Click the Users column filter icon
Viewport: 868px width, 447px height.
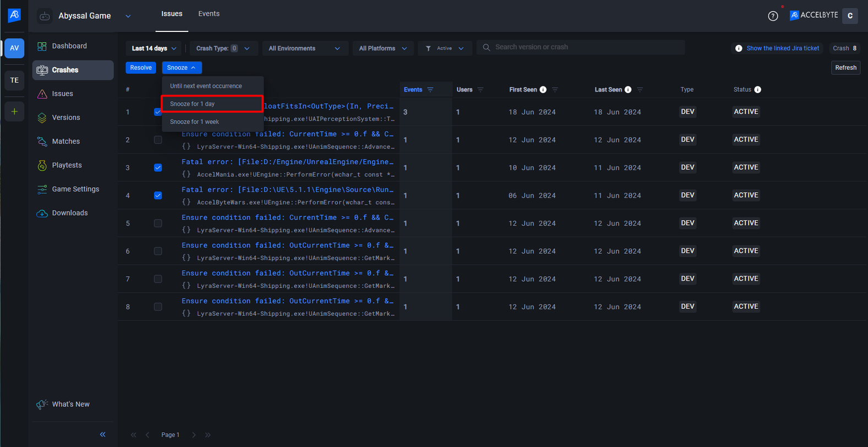[481, 90]
